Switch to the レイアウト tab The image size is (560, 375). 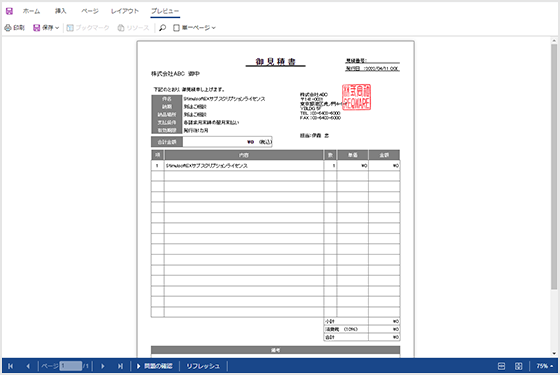(125, 11)
